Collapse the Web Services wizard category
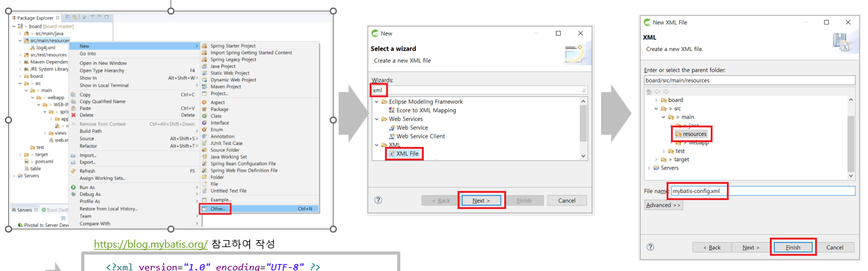868x271 pixels. tap(376, 119)
